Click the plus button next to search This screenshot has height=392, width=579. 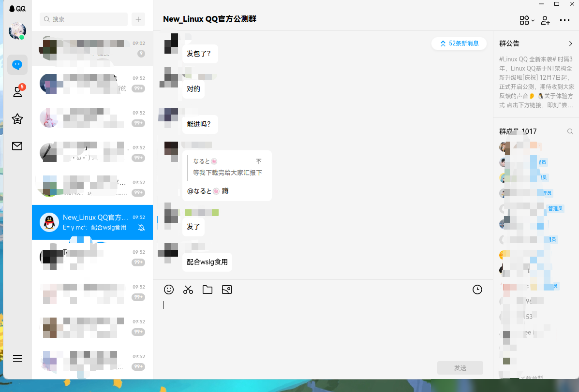(x=138, y=19)
